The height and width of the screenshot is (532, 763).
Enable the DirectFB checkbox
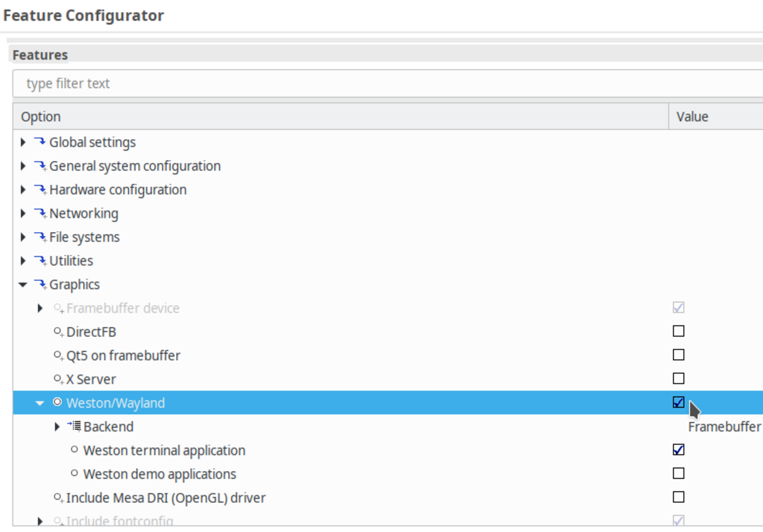point(678,331)
